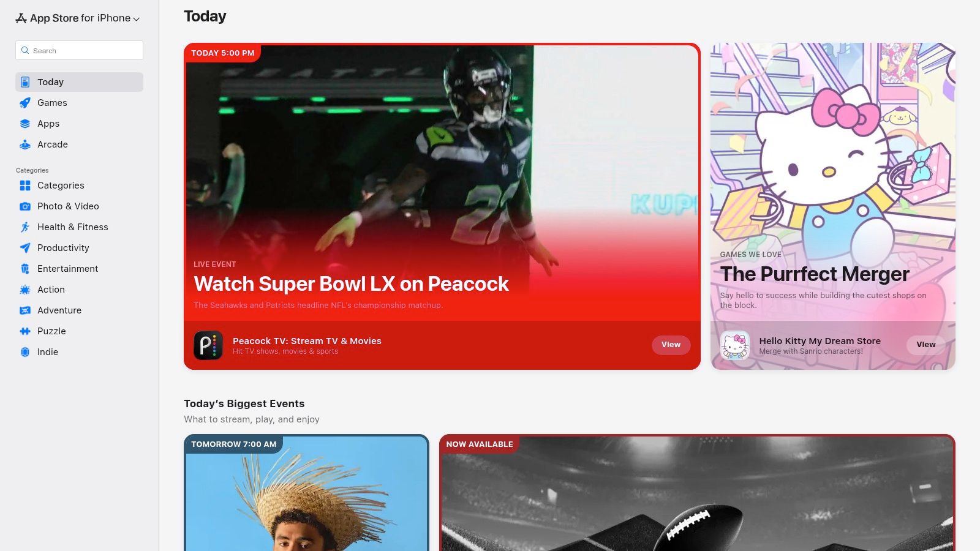Open the Peacock TV app icon
Screen dimensions: 980x551
coord(208,345)
